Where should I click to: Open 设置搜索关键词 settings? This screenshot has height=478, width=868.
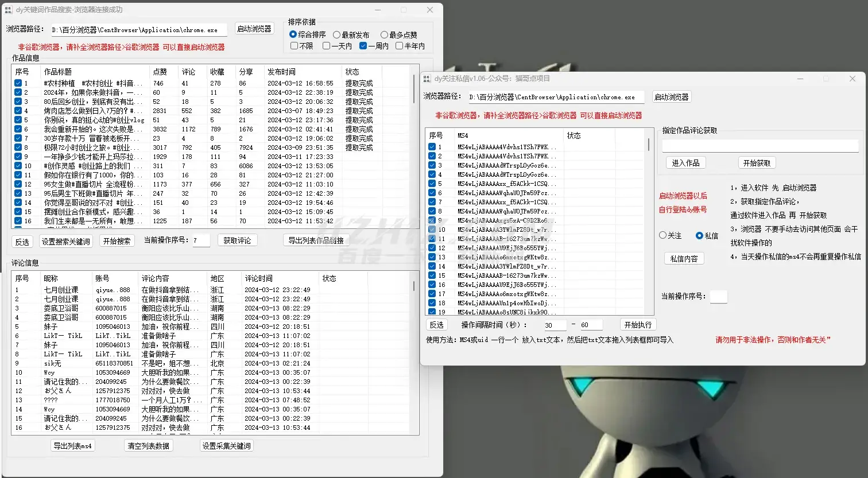pyautogui.click(x=67, y=240)
